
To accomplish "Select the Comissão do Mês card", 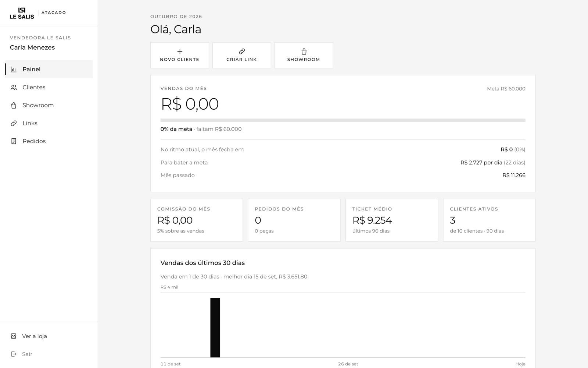I will point(197,220).
